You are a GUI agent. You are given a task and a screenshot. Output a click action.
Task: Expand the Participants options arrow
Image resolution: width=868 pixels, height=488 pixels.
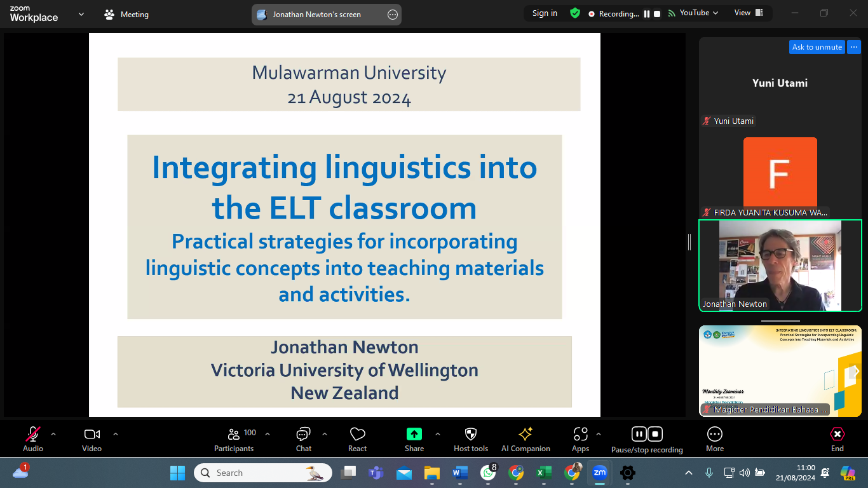[268, 434]
